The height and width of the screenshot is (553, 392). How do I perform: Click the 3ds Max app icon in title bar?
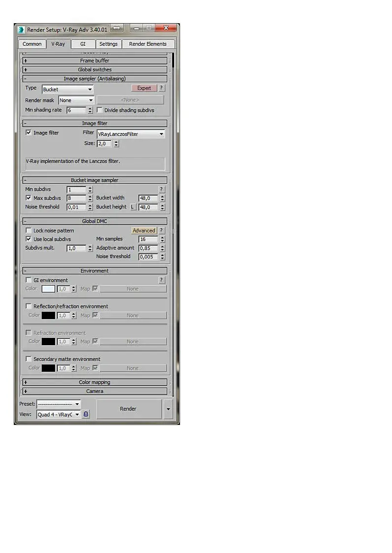pyautogui.click(x=22, y=30)
